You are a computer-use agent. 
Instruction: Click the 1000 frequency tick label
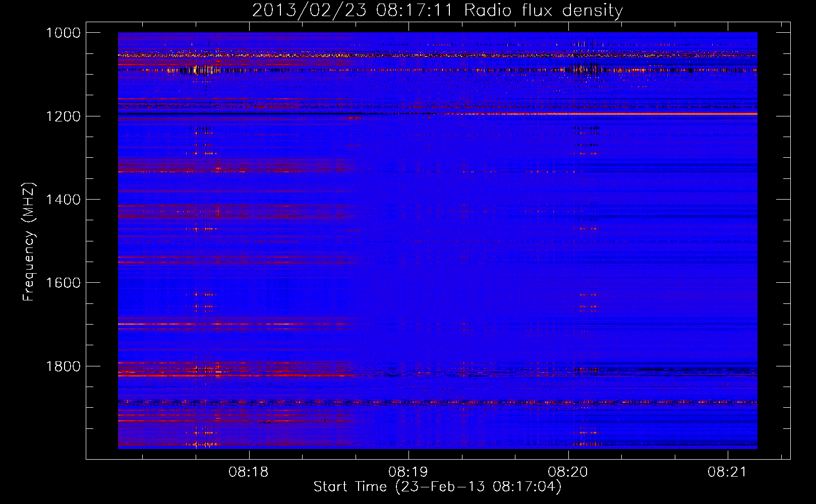(x=63, y=33)
